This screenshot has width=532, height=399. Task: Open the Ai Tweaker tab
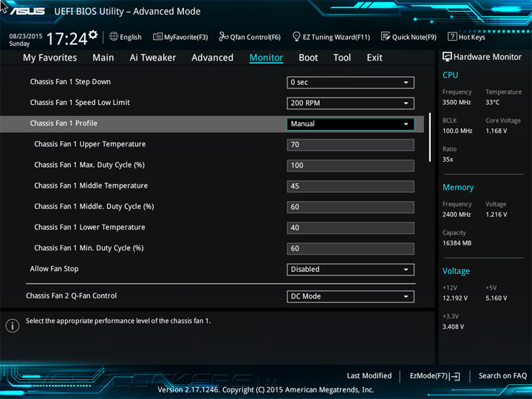point(153,58)
